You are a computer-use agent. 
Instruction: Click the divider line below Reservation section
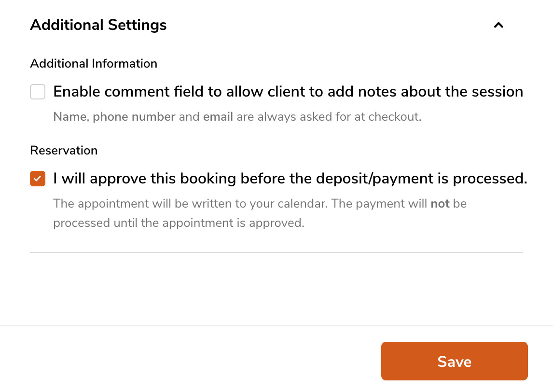pos(276,252)
